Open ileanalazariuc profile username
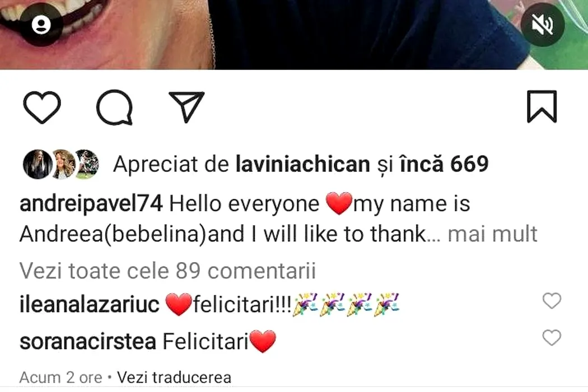This screenshot has width=588, height=392. pos(89,304)
